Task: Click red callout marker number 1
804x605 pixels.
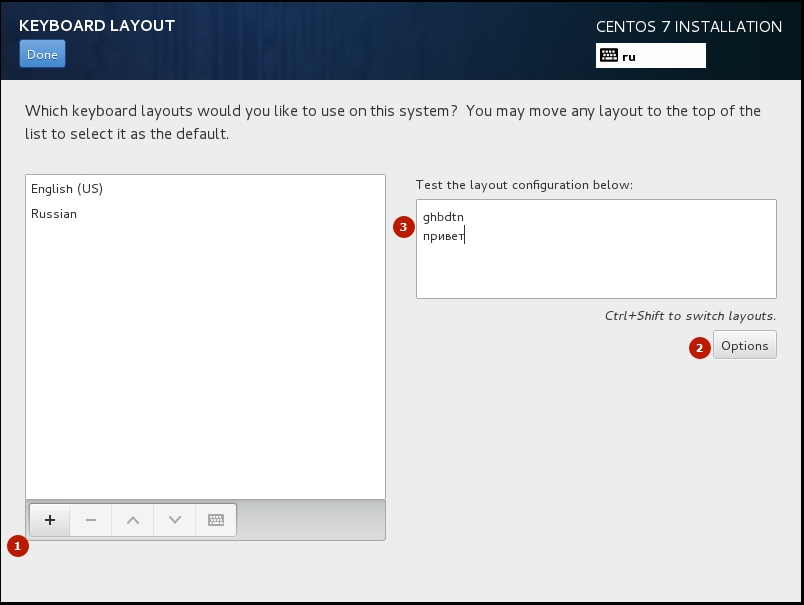Action: [x=17, y=546]
